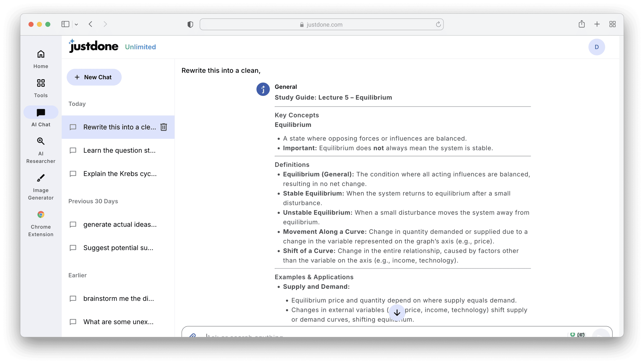This screenshot has height=364, width=644.
Task: Click the justdone.com address bar
Action: pyautogui.click(x=321, y=25)
